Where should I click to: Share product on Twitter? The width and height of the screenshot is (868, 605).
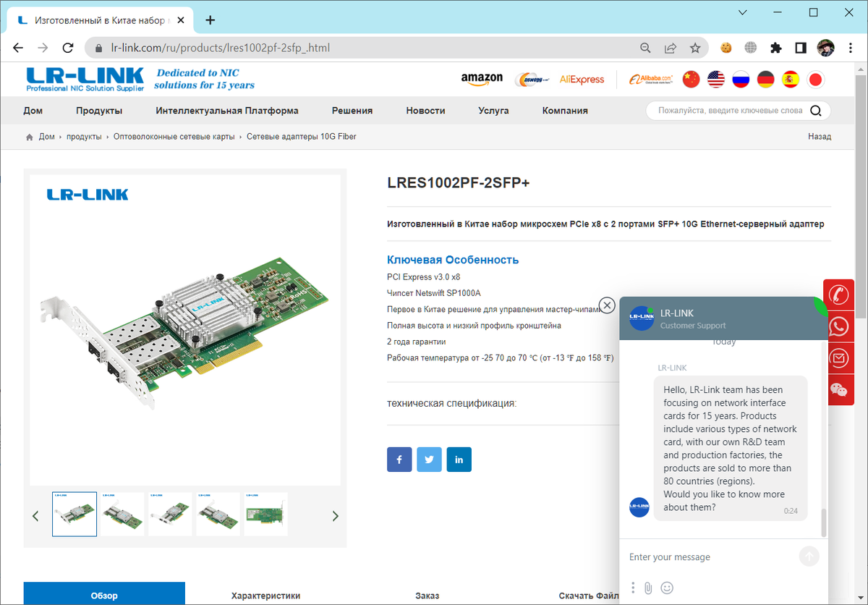pyautogui.click(x=429, y=460)
